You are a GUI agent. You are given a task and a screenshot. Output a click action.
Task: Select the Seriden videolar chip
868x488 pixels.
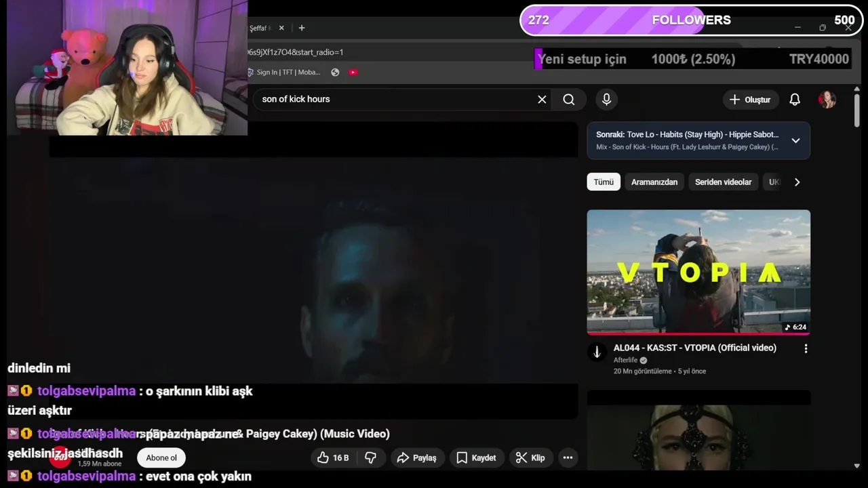[x=723, y=182]
